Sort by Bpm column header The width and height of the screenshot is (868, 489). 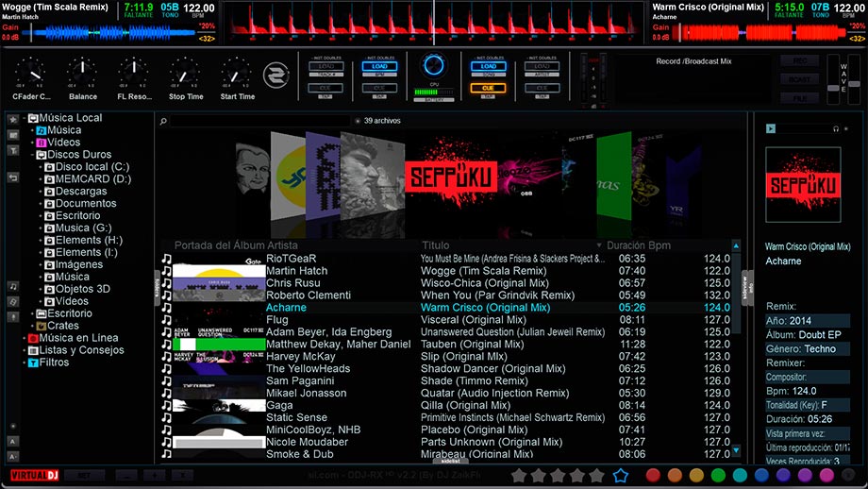[x=659, y=245]
